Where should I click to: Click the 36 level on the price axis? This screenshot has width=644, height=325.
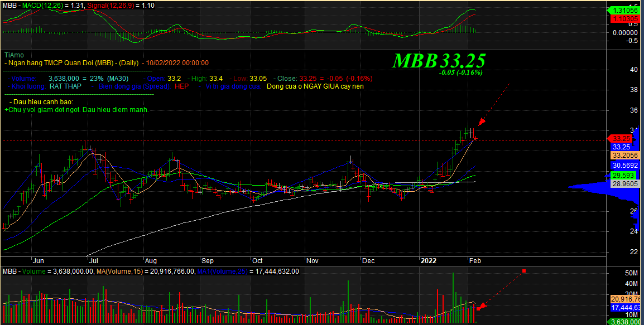point(634,110)
